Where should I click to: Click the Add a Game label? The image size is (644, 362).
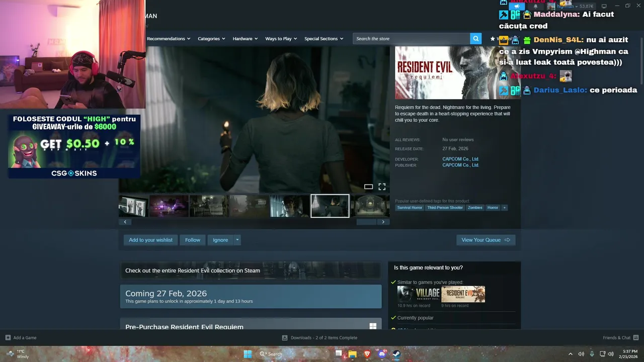tap(25, 338)
